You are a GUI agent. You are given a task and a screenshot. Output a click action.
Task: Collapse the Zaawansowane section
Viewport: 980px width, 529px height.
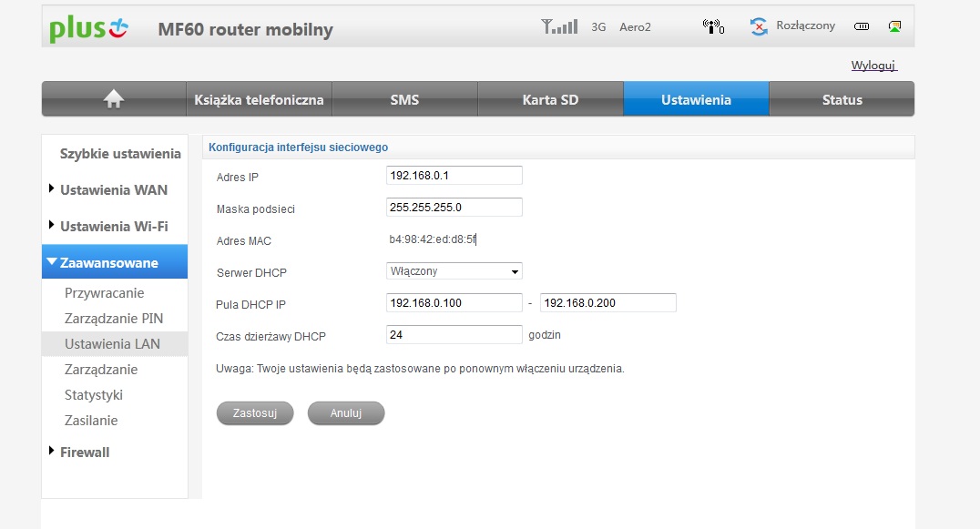click(x=109, y=263)
